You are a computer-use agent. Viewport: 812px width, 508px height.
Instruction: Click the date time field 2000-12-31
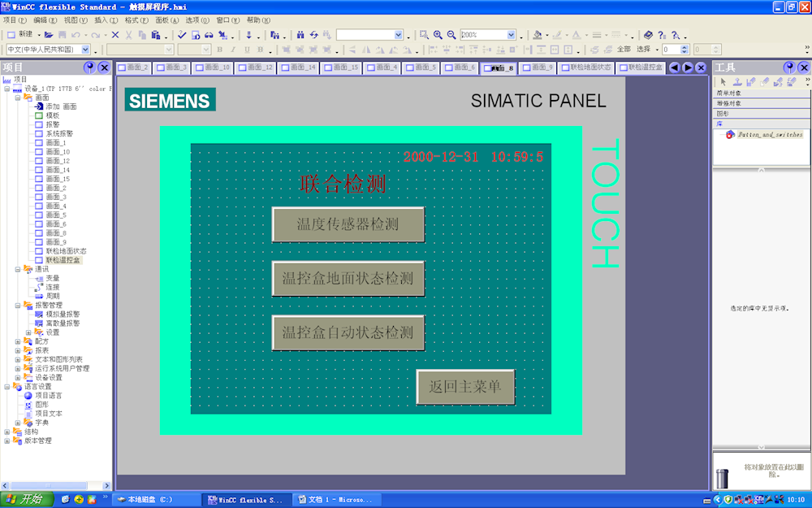(473, 157)
